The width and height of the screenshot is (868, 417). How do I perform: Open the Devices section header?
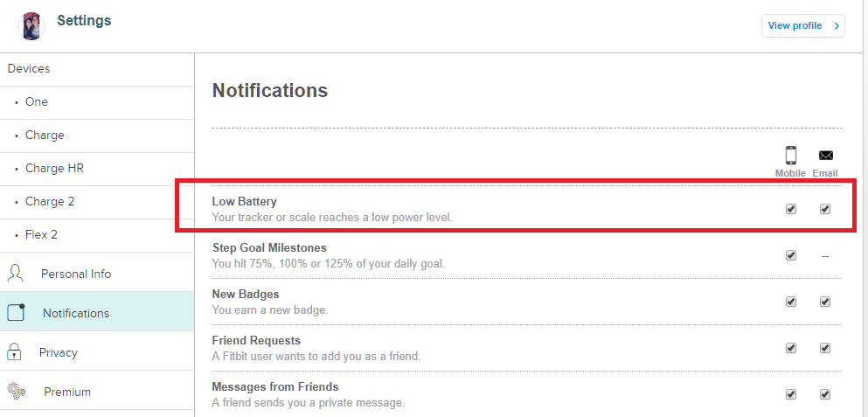pos(29,69)
